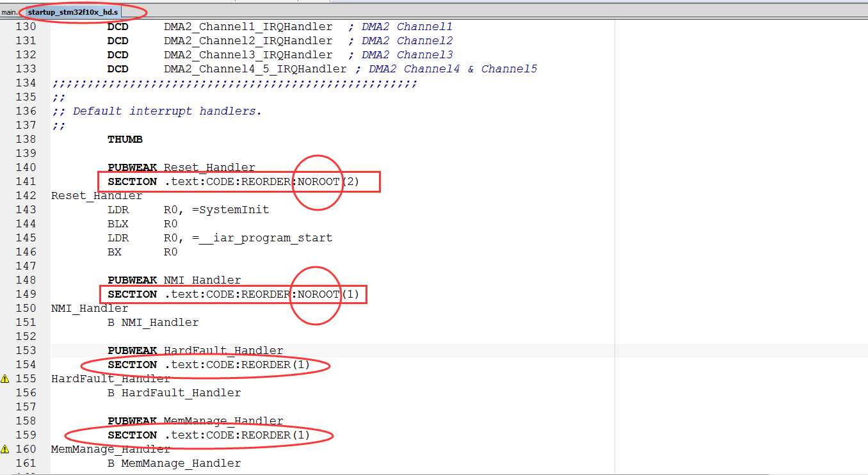Click the semicolon separator row on line 134
Image resolution: width=868 pixels, height=475 pixels.
pyautogui.click(x=234, y=83)
